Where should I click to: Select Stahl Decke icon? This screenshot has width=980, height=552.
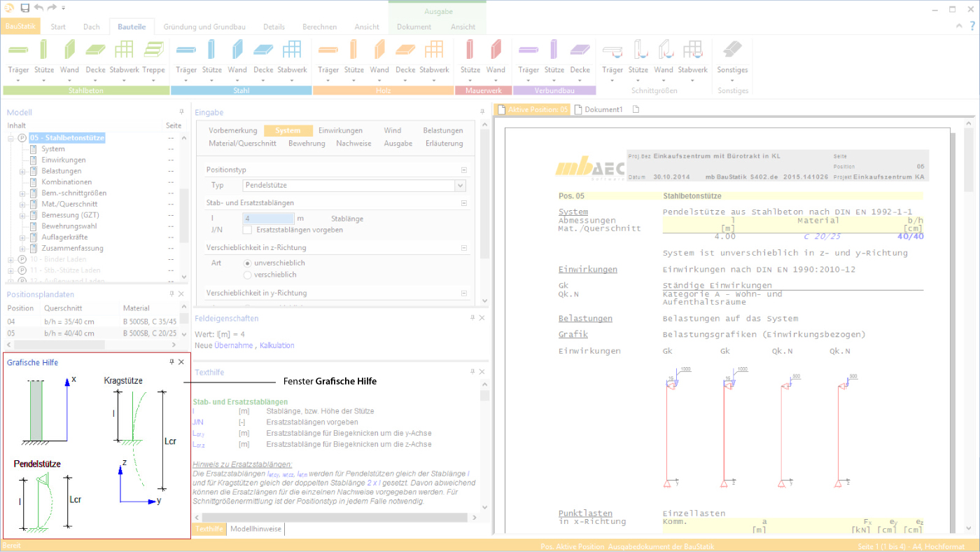(263, 50)
